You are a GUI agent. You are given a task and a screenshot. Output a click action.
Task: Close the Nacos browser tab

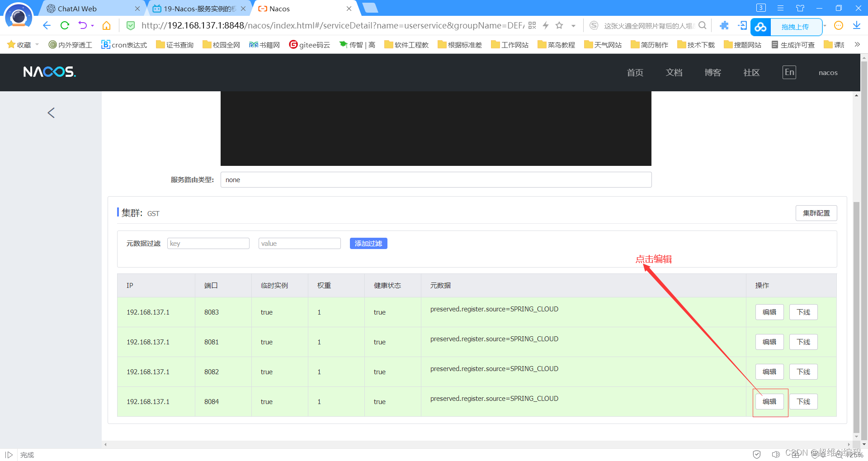coord(349,9)
